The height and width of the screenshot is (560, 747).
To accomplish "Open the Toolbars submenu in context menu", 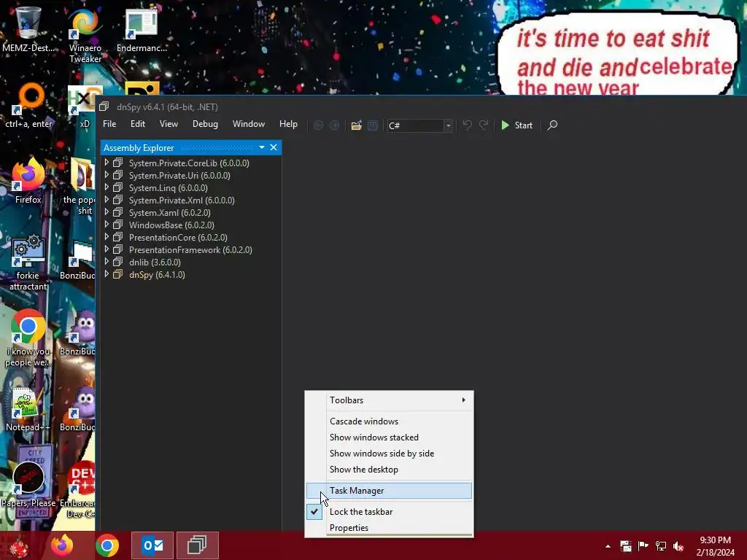I will click(390, 400).
